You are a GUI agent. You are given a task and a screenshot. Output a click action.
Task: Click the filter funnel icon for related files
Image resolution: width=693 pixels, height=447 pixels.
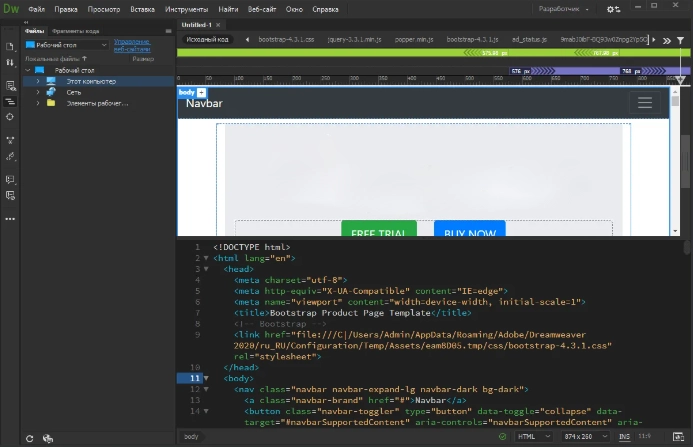click(x=681, y=40)
